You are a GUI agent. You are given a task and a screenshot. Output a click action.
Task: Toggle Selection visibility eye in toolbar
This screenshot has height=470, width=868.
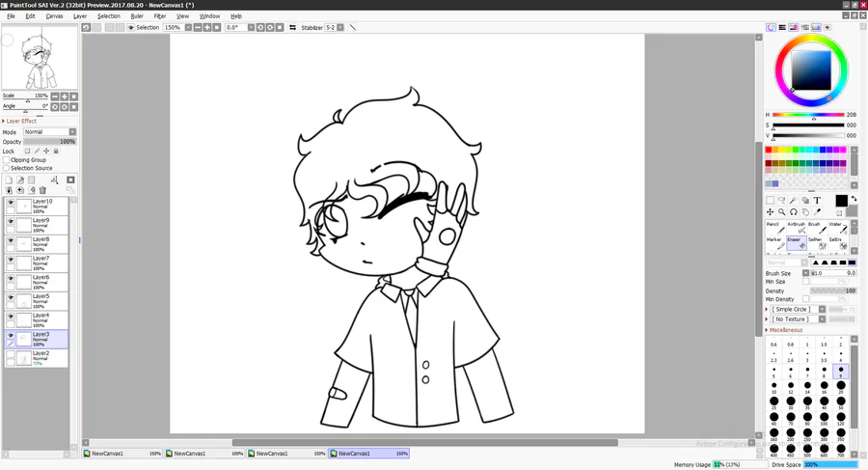[130, 27]
